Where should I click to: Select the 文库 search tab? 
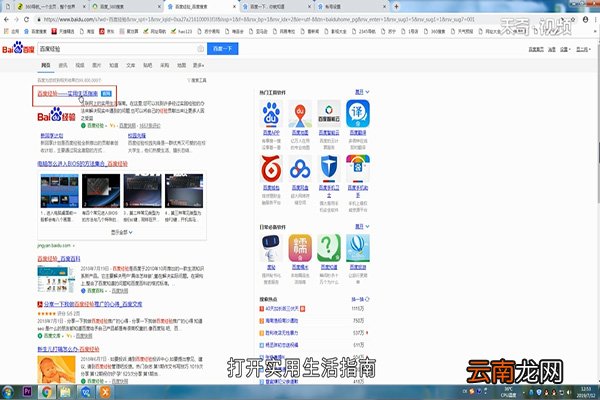(130, 65)
